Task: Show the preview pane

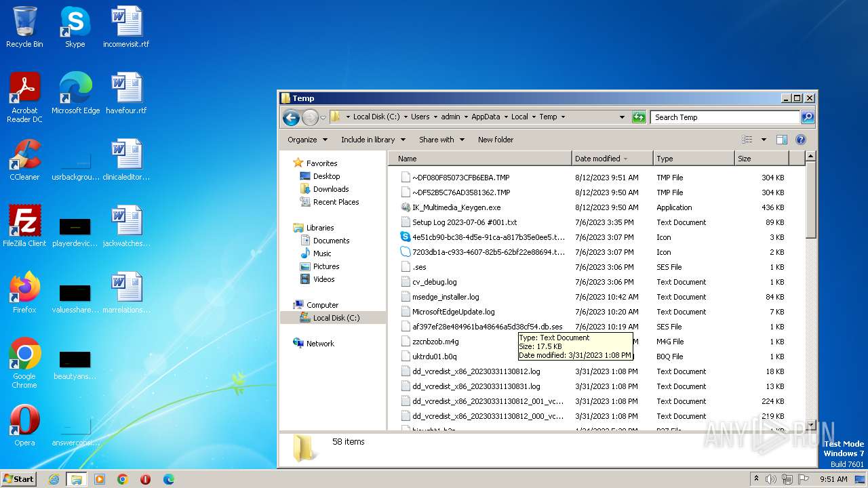Action: coord(781,140)
